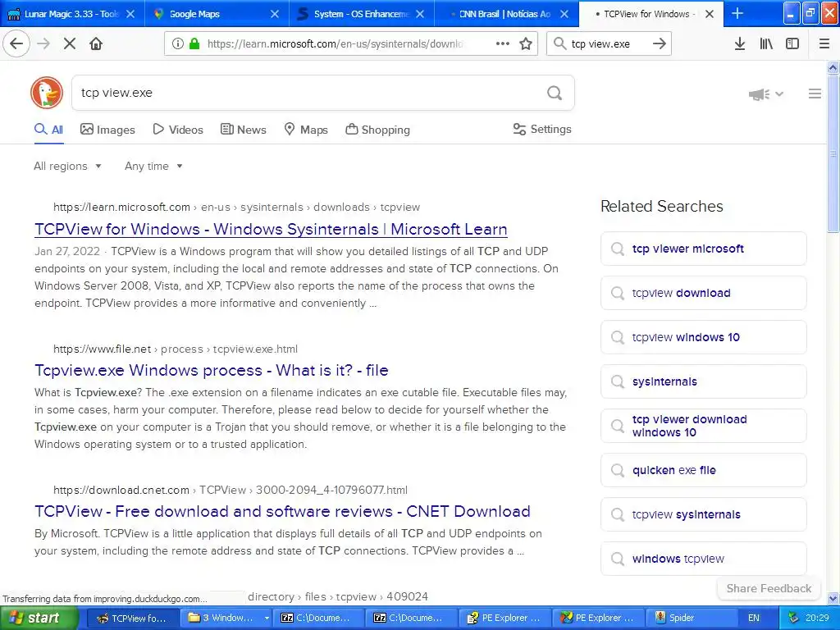Open TCPView CNET Download result
This screenshot has width=840, height=630.
(282, 512)
